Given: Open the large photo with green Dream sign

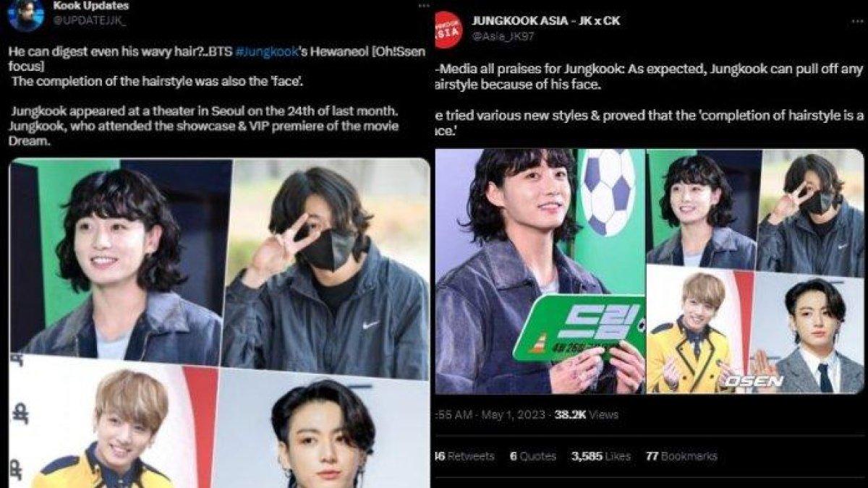Looking at the screenshot, I should (540, 271).
